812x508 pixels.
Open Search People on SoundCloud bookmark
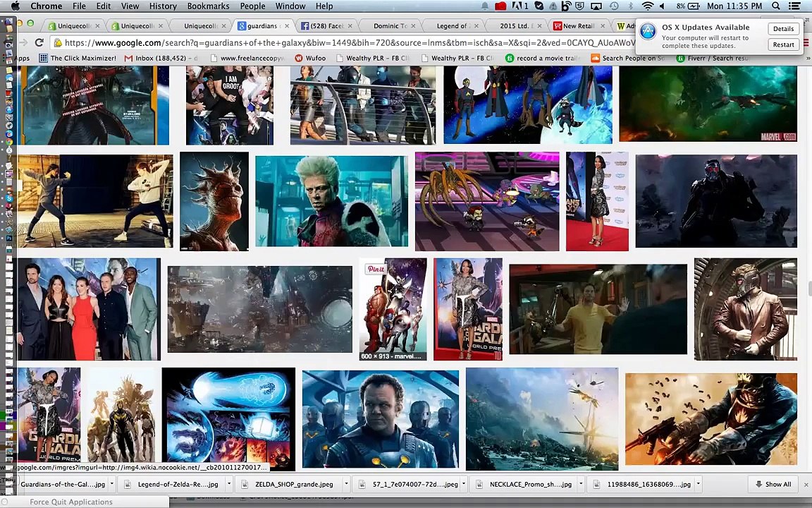627,58
